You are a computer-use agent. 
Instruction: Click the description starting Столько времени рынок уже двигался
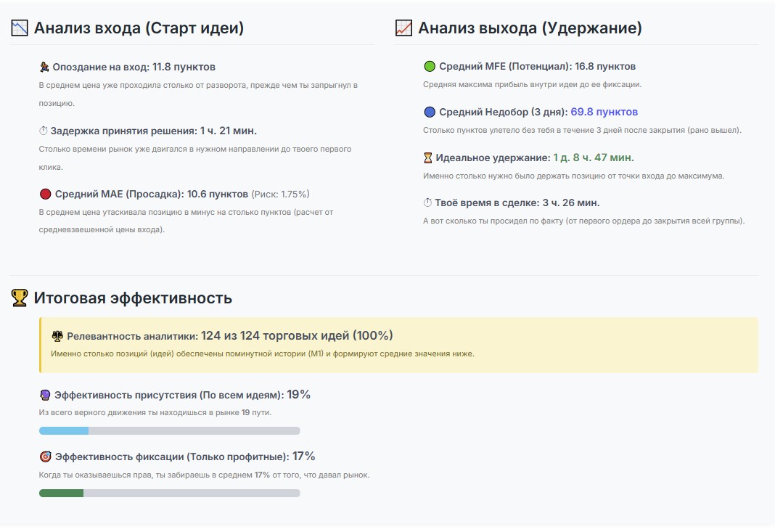coord(195,157)
